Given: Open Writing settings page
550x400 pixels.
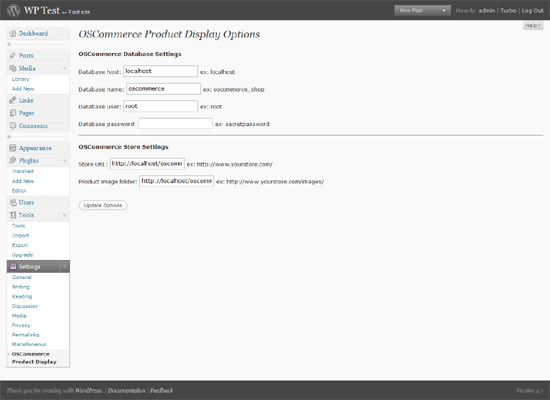Looking at the screenshot, I should coord(21,287).
